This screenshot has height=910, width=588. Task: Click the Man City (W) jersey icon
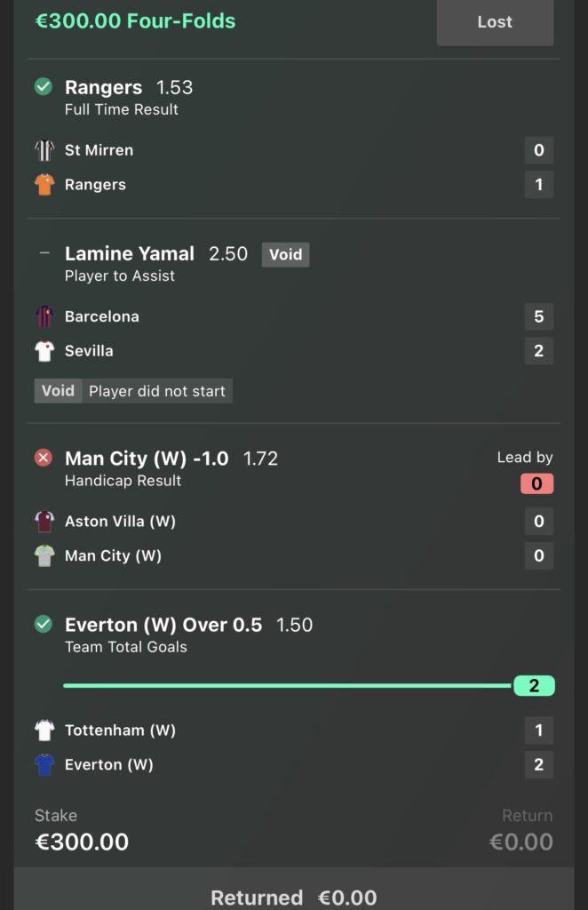point(44,556)
